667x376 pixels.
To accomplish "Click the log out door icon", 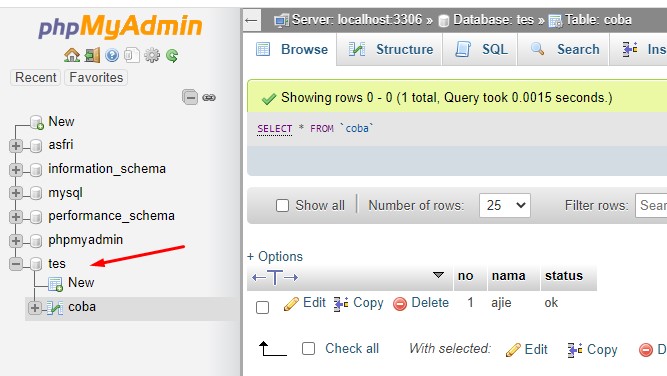I will (92, 55).
